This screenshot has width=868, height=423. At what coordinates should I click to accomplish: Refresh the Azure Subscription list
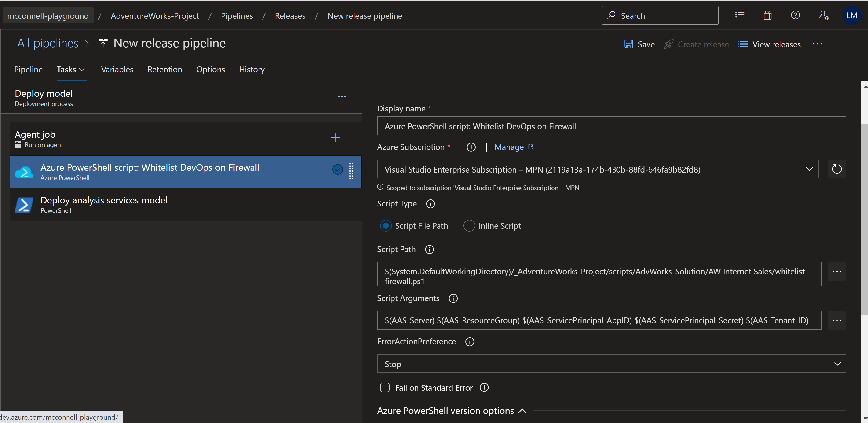tap(837, 169)
